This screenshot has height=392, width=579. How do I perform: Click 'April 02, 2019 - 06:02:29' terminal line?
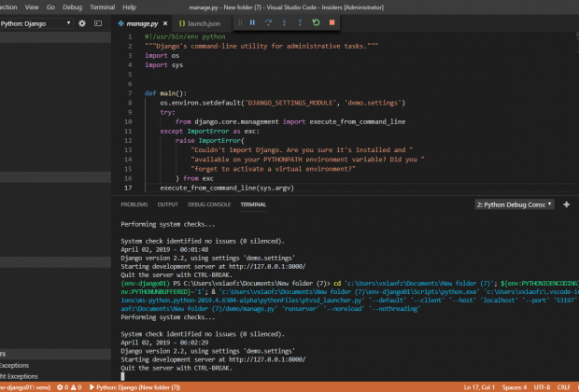164,343
